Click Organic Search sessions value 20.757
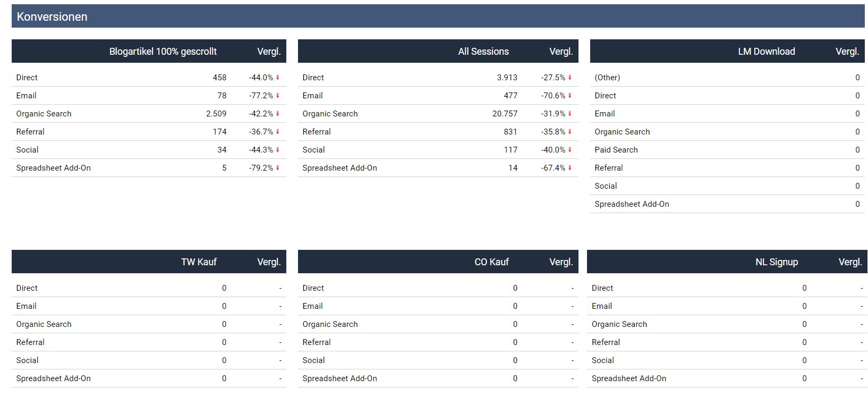 (x=505, y=114)
